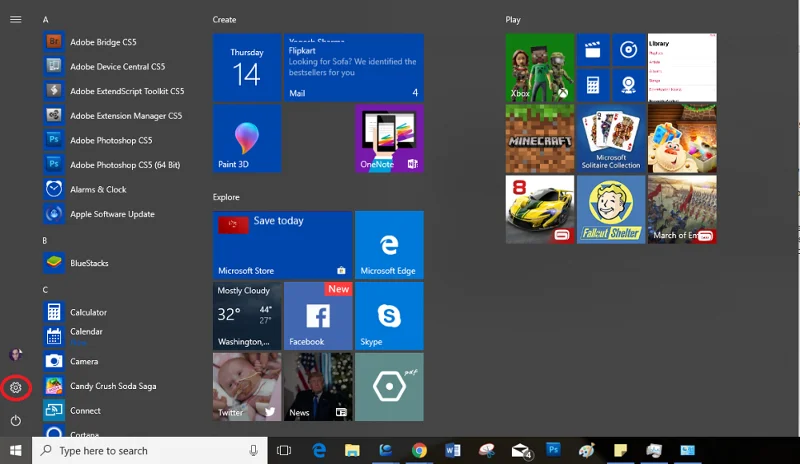Open Settings via the gear icon
The width and height of the screenshot is (800, 464).
tap(16, 387)
